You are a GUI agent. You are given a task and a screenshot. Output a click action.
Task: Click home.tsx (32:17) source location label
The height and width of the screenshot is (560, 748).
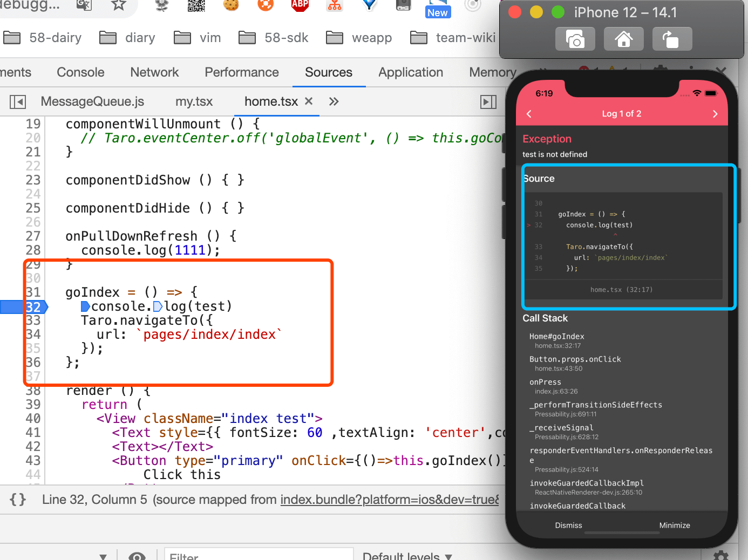[621, 290]
